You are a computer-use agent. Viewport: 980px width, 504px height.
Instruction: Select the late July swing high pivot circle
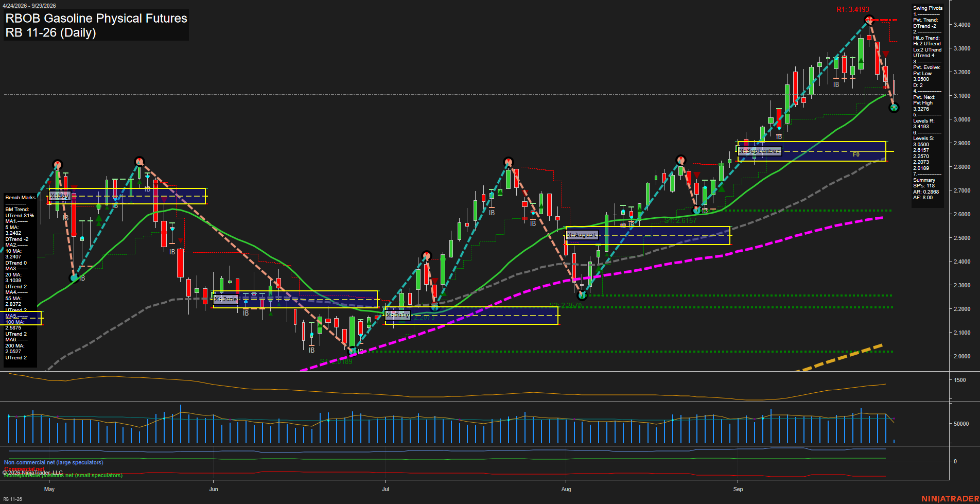tap(508, 162)
